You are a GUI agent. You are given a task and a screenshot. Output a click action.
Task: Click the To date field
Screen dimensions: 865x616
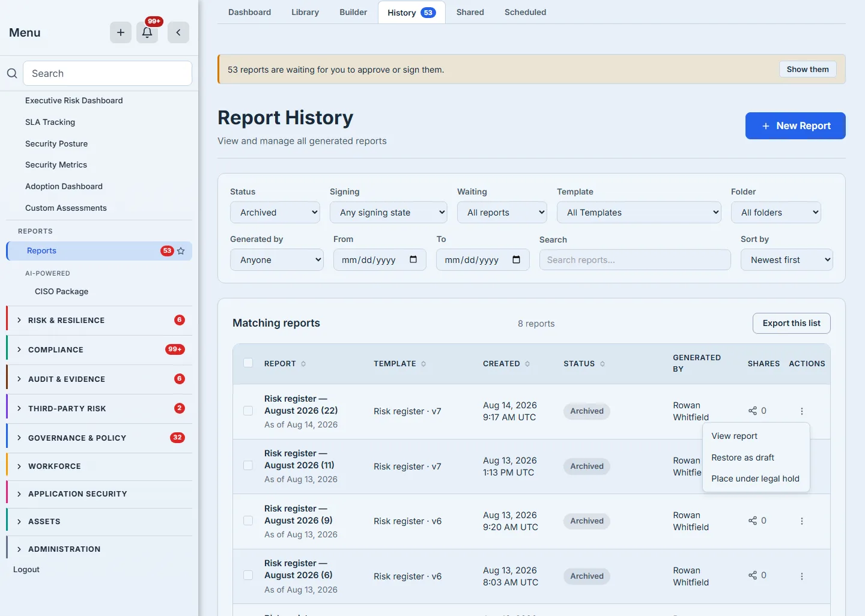click(x=483, y=260)
